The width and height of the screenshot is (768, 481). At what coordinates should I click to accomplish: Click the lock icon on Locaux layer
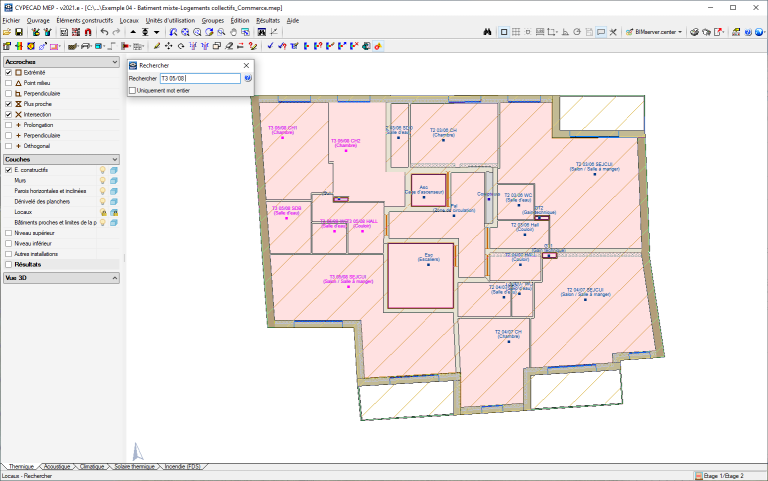click(102, 212)
